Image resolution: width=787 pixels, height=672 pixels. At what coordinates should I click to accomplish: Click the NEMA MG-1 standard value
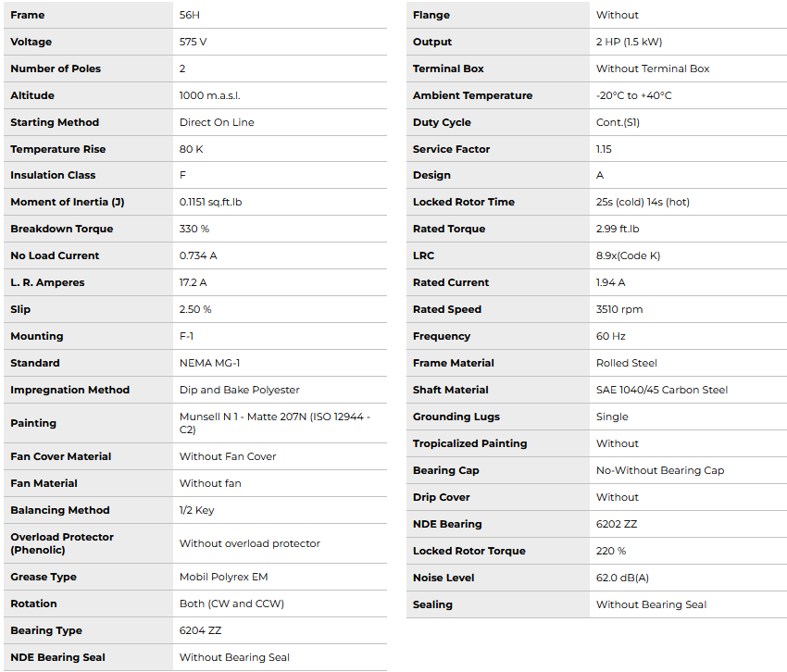[209, 363]
